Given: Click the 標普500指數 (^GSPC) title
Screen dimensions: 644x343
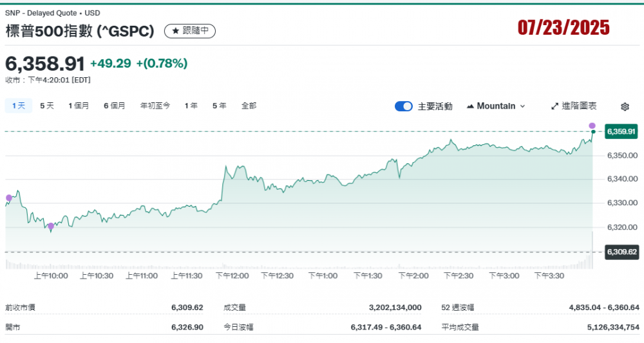Looking at the screenshot, I should [x=80, y=31].
